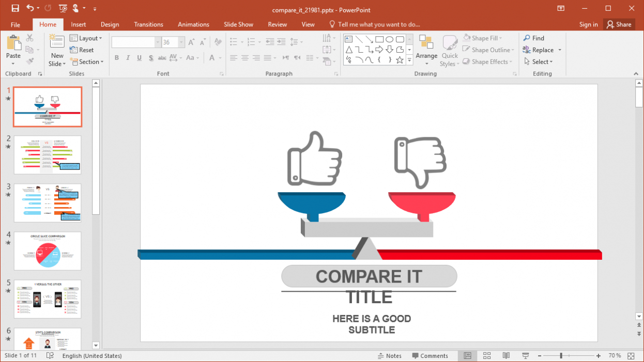This screenshot has height=362, width=644.
Task: Open the Transitions tab
Action: pyautogui.click(x=148, y=24)
